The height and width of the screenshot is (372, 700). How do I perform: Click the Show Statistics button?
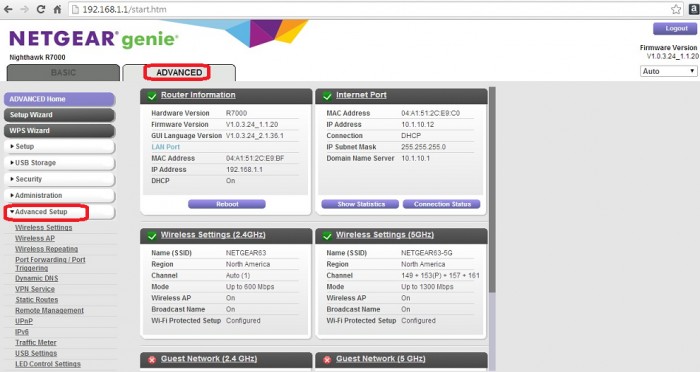point(360,204)
